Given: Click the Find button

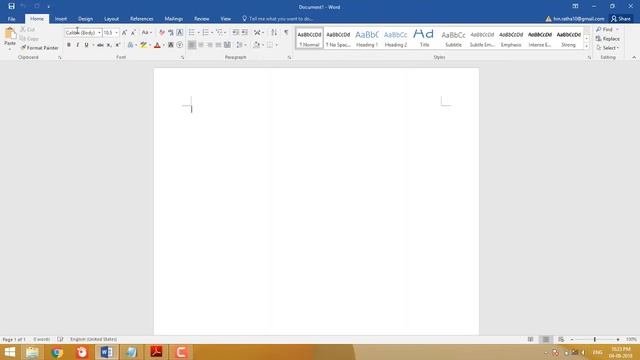Looking at the screenshot, I should point(604,29).
